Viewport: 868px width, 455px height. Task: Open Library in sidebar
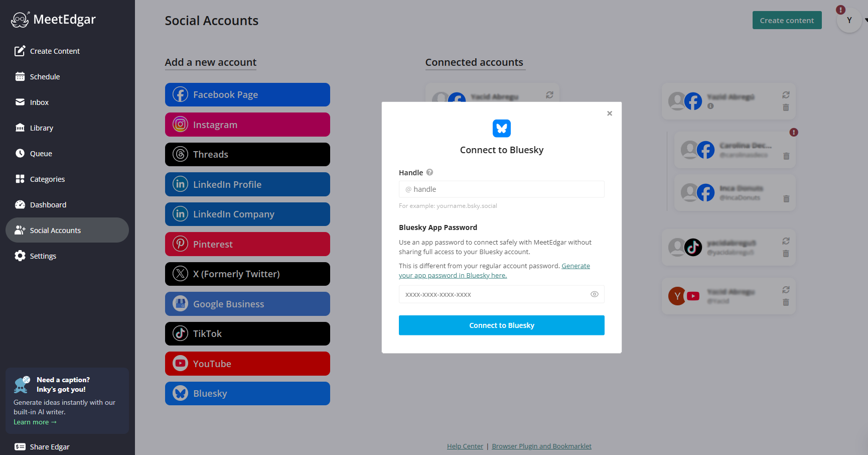click(x=67, y=128)
